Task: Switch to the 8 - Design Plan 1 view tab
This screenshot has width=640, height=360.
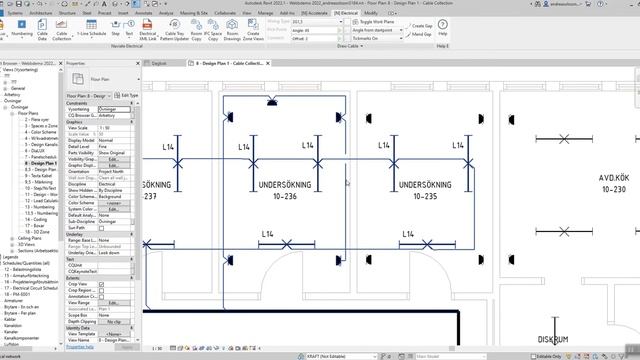Action: pyautogui.click(x=229, y=63)
